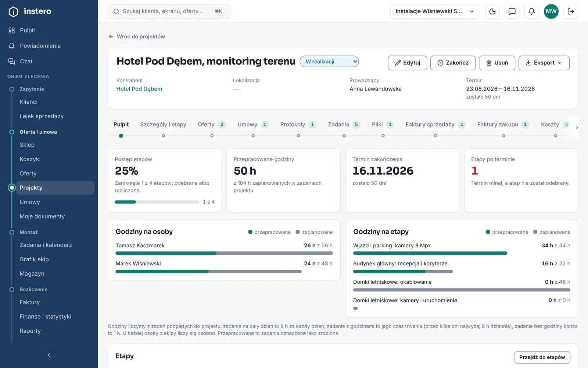Delete the project with Usuń

pos(497,63)
